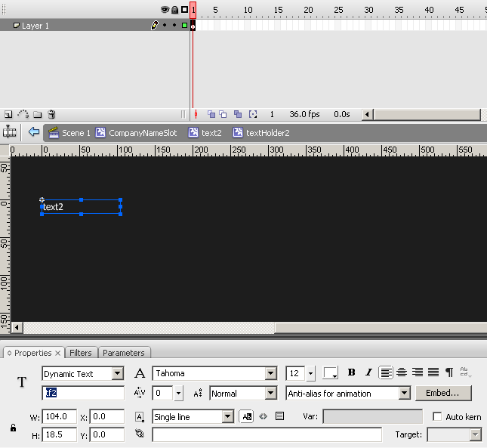Screen dimensions: 487x448
Task: Toggle Bold text formatting
Action: (351, 372)
